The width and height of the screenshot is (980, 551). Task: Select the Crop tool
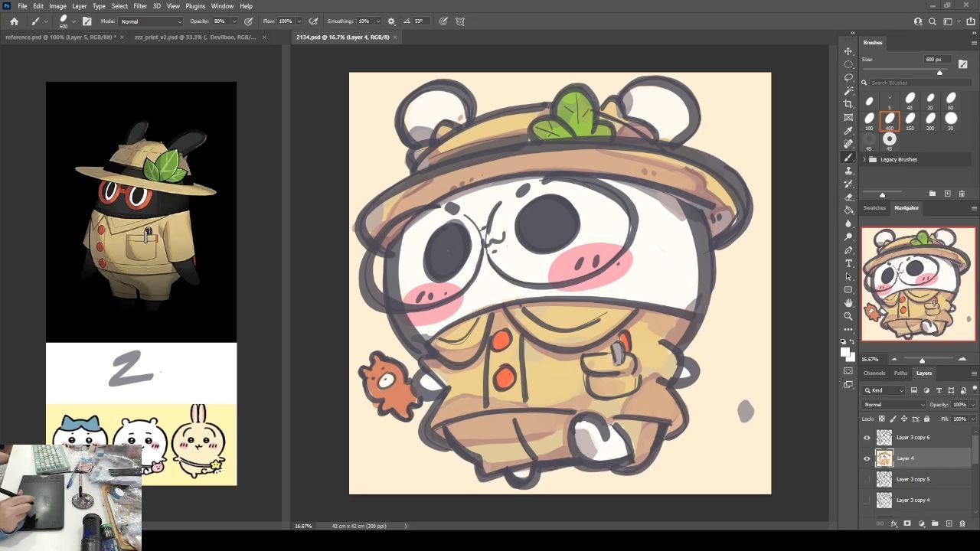point(848,104)
